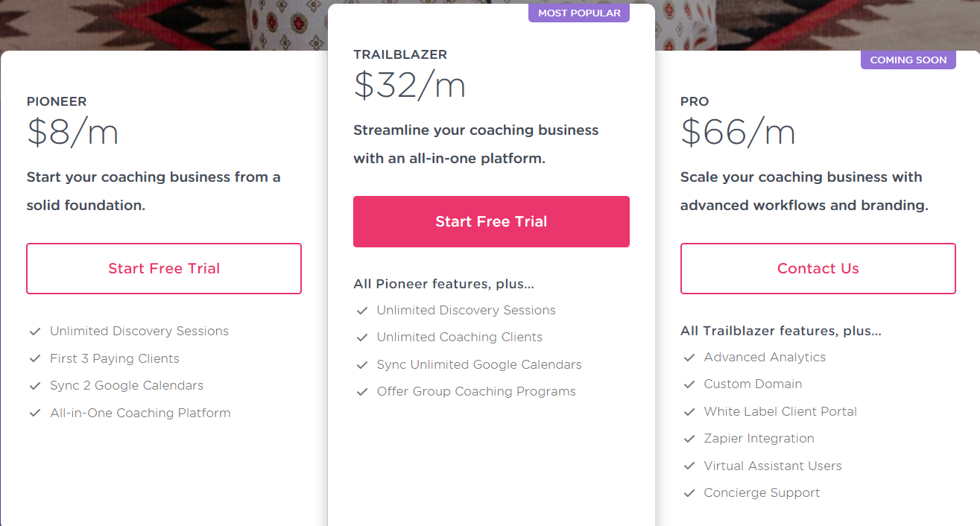Select the White Label Client Portal feature

(x=780, y=411)
